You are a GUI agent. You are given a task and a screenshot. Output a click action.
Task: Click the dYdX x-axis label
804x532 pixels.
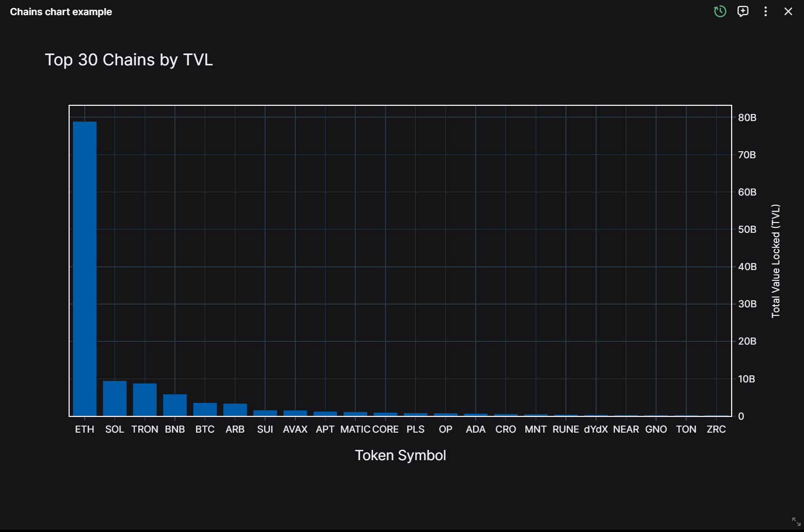(x=596, y=429)
